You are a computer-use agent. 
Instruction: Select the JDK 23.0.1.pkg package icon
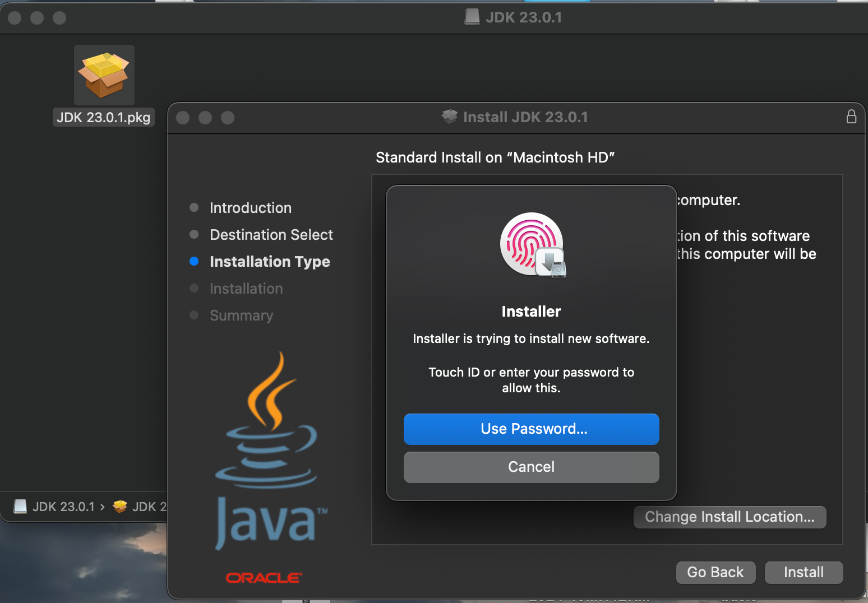(x=104, y=75)
